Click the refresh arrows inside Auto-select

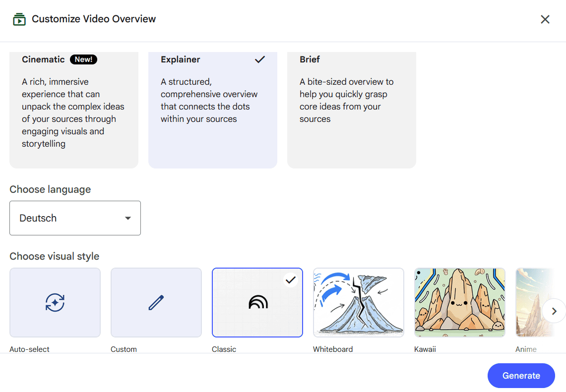click(x=55, y=302)
